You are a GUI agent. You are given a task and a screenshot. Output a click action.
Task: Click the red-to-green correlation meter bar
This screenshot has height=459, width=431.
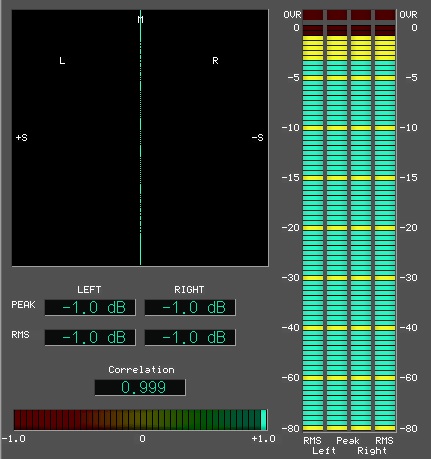pyautogui.click(x=140, y=420)
